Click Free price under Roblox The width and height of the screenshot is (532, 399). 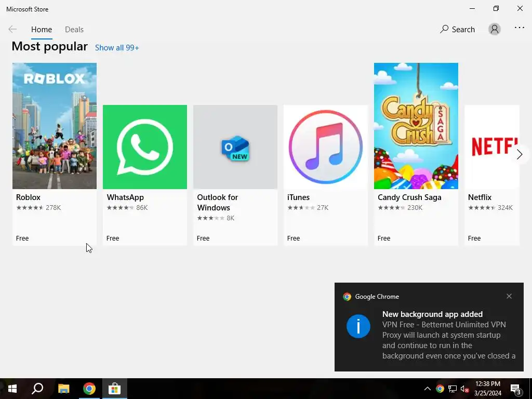click(x=22, y=238)
